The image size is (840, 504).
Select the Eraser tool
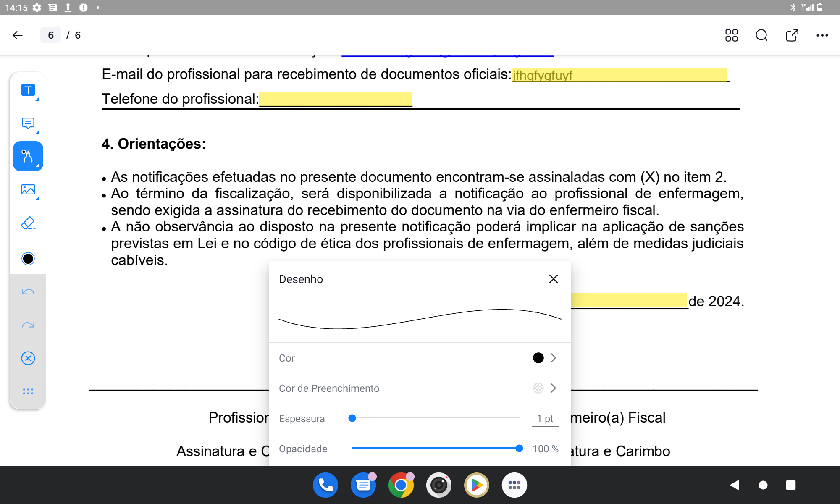click(x=28, y=223)
